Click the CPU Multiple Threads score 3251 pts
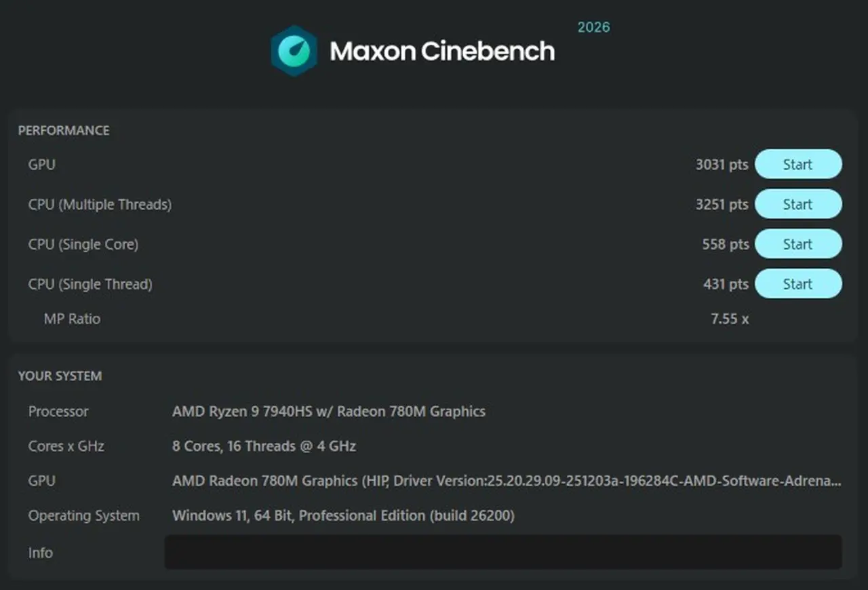868x590 pixels. (x=723, y=204)
